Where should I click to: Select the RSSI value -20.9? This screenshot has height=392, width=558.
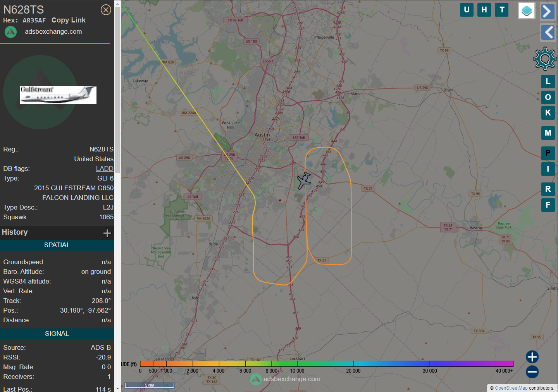click(103, 358)
